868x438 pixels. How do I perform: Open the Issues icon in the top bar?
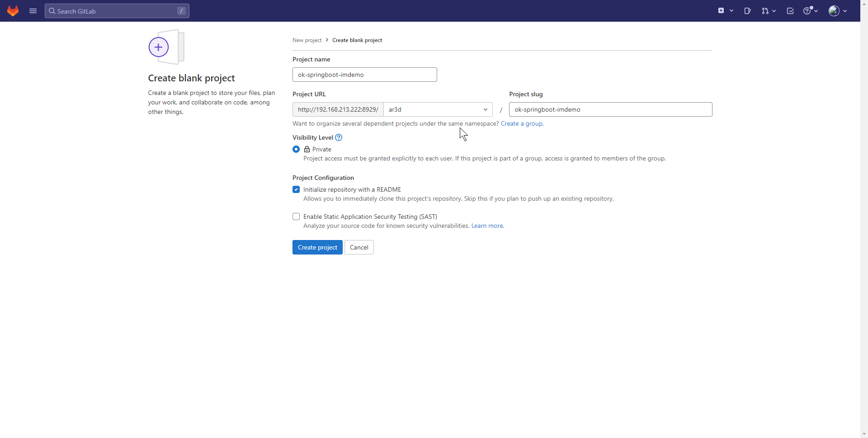click(747, 11)
